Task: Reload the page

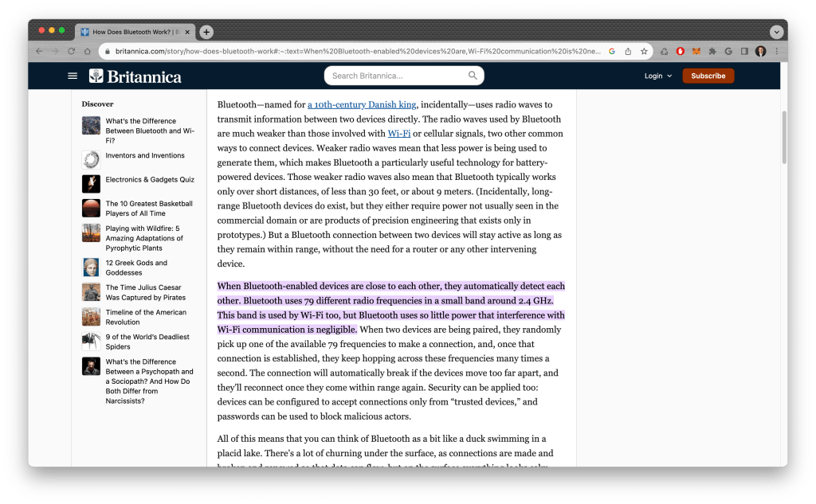Action: click(x=72, y=51)
